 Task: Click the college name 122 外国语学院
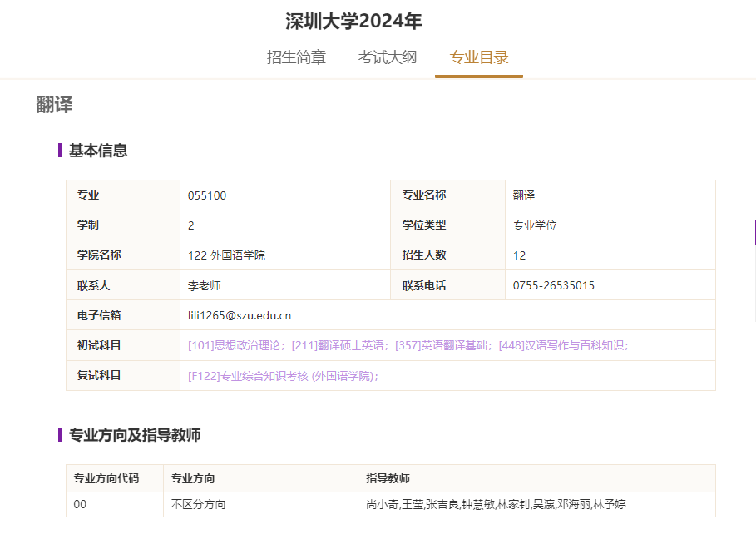[x=226, y=255]
